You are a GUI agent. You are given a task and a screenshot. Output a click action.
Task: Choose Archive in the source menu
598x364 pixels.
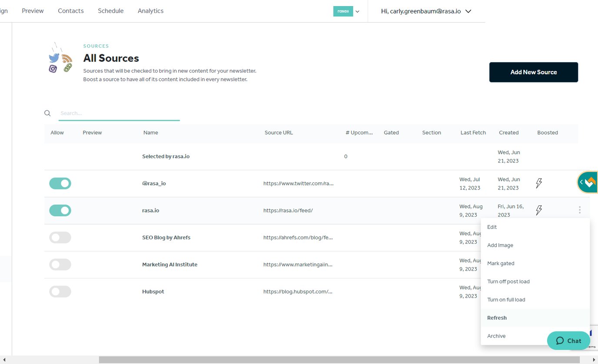point(496,336)
